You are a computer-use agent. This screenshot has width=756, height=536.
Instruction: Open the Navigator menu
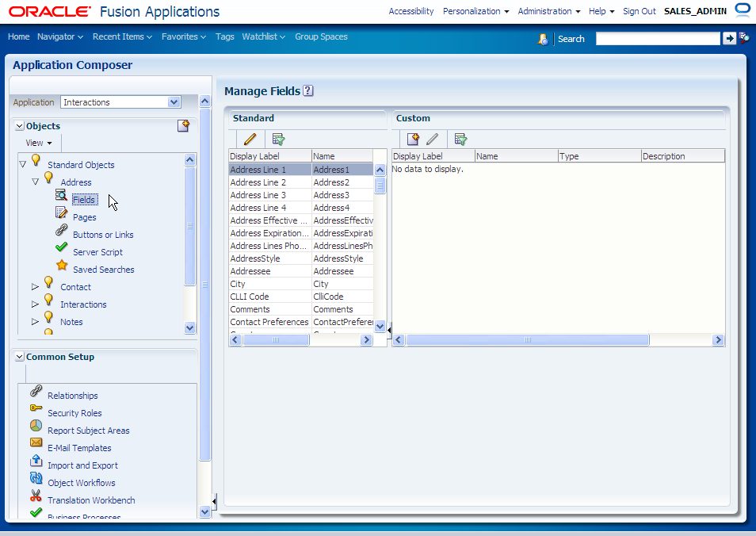click(x=60, y=36)
